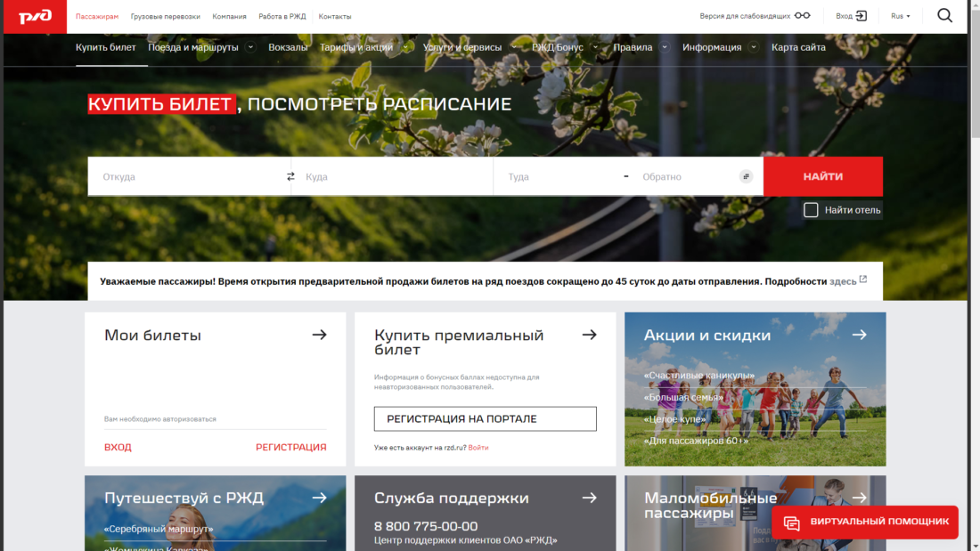Click Версия для слабовидящих link
This screenshot has width=980, height=551.
(x=745, y=16)
